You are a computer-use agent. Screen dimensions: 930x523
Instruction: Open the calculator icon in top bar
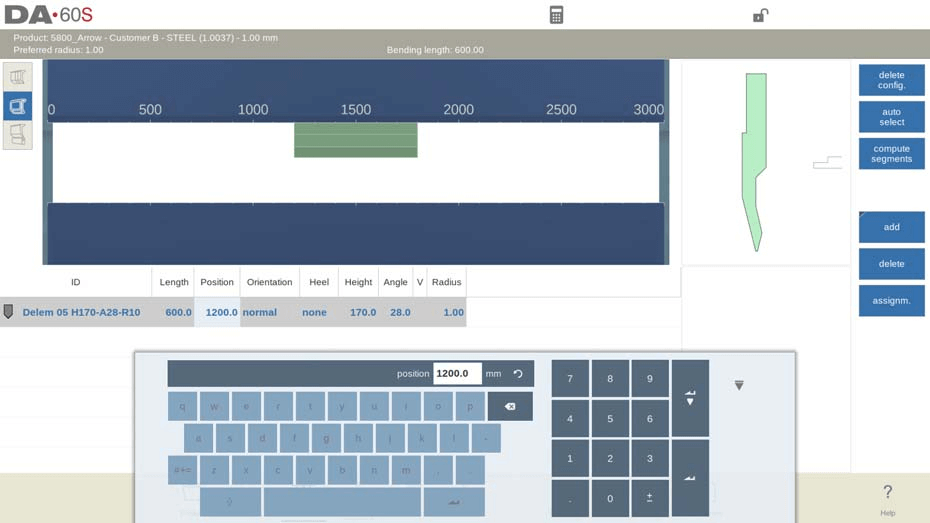click(x=556, y=15)
